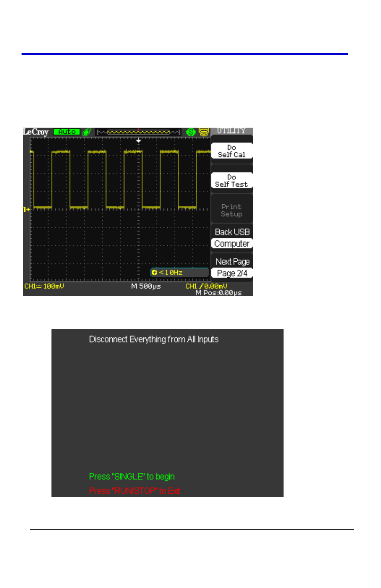
Task: Click the CH1 100mV scale readout
Action: tap(44, 286)
